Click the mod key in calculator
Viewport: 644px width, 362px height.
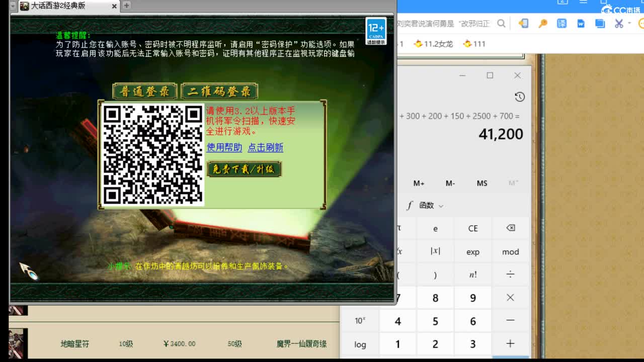click(510, 251)
